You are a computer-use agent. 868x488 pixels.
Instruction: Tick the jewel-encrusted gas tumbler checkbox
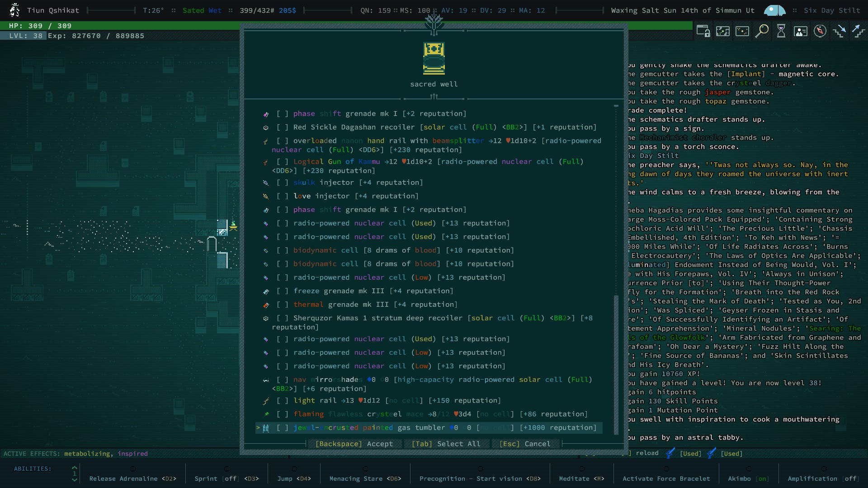coord(283,428)
